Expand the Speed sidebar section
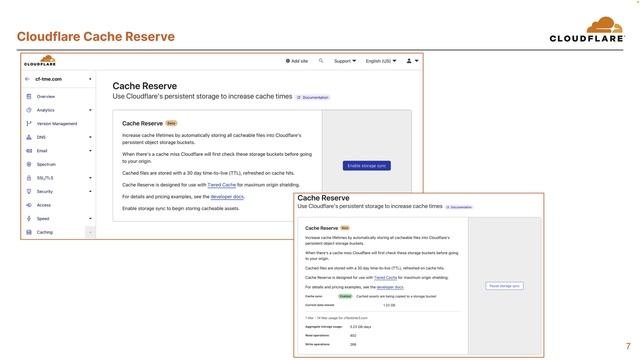Screen dimensions: 640x360 [x=90, y=219]
